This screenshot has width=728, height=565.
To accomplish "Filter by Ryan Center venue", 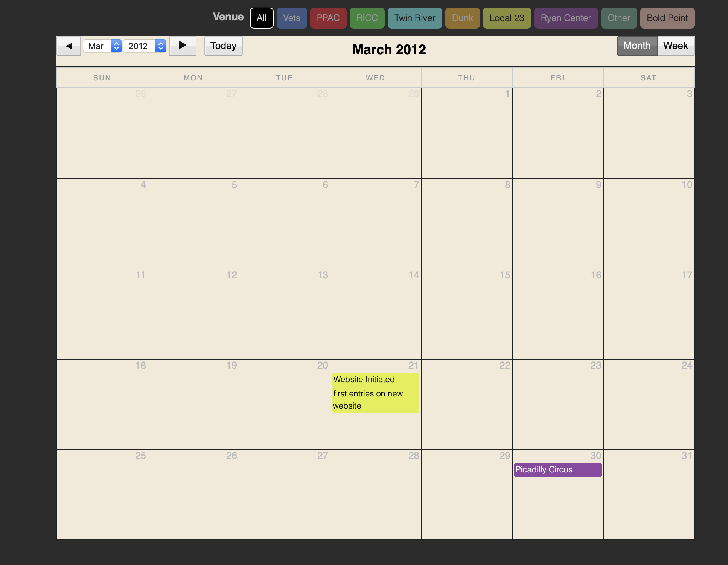I will [x=566, y=18].
